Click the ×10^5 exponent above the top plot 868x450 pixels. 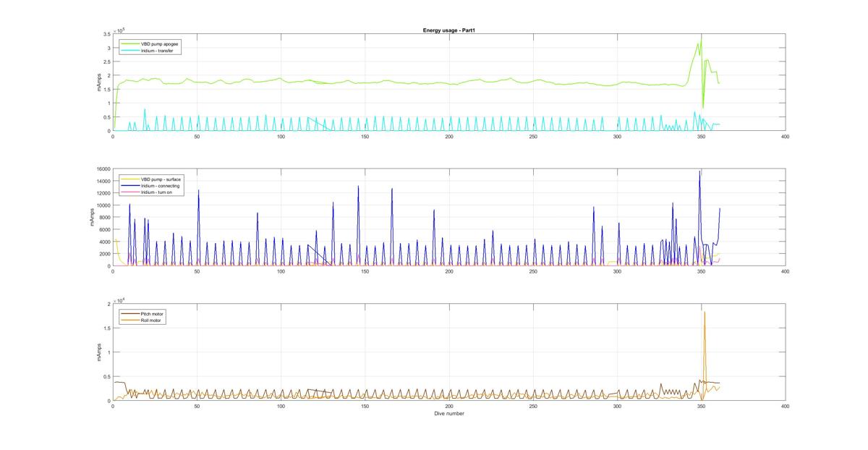click(119, 30)
